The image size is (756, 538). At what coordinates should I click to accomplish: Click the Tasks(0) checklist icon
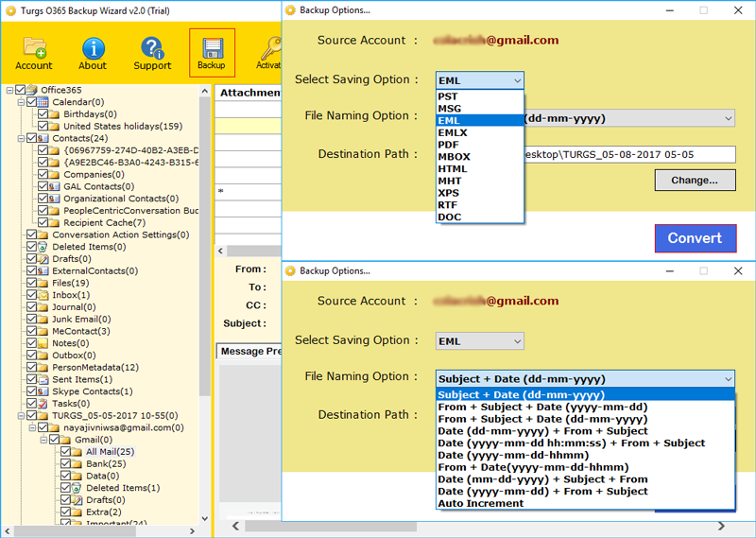point(43,404)
